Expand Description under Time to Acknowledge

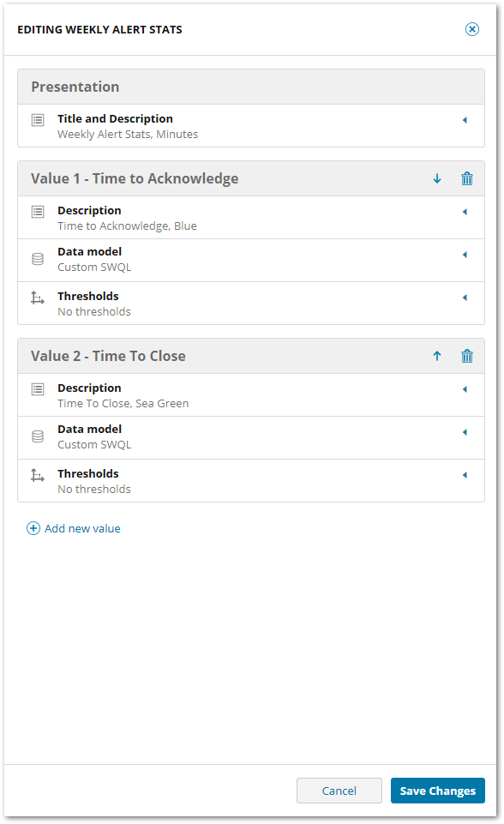[x=465, y=212]
